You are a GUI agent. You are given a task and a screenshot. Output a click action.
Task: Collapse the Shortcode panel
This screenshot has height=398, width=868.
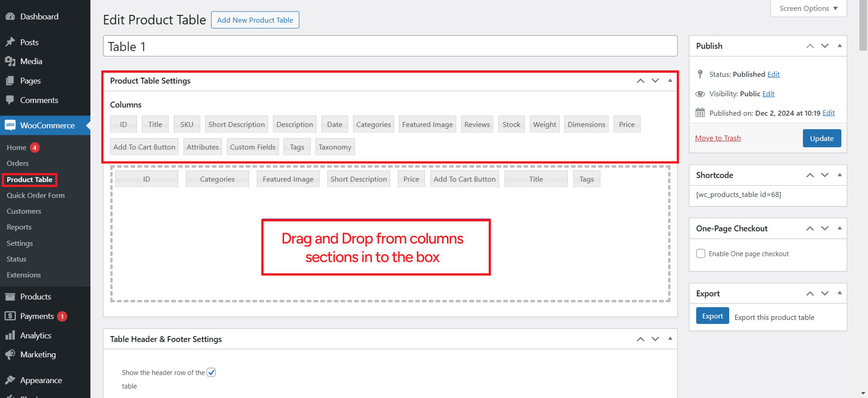[x=840, y=175]
